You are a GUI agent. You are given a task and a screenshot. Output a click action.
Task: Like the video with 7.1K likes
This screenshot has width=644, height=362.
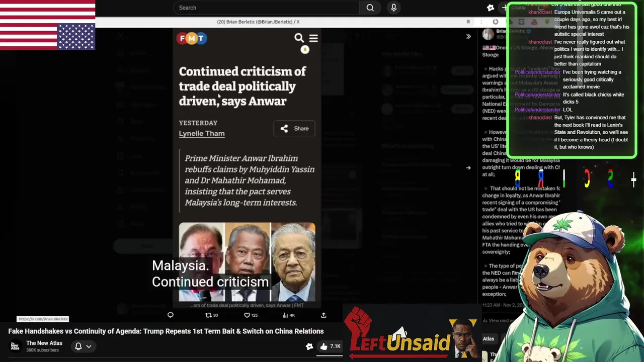pyautogui.click(x=331, y=346)
